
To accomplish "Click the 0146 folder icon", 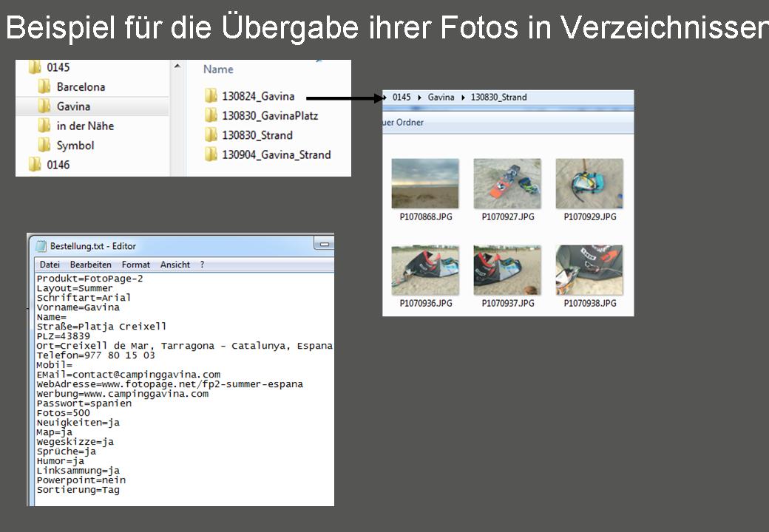I will pyautogui.click(x=35, y=165).
